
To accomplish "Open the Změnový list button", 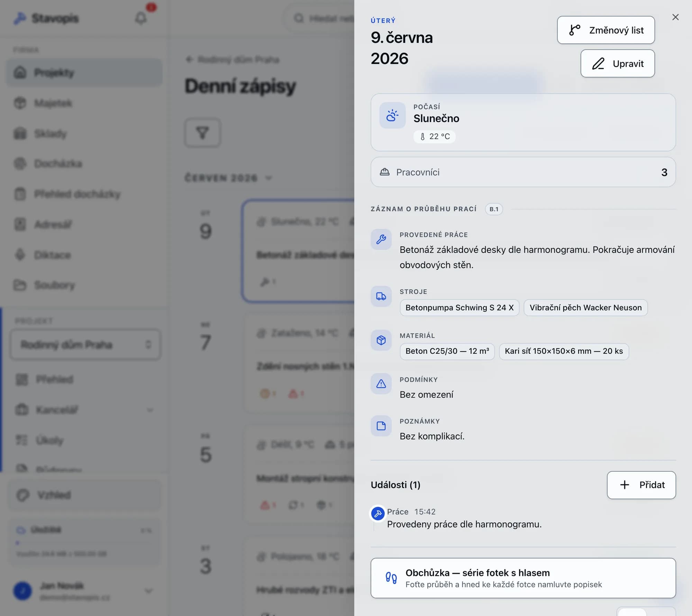I will coord(605,30).
